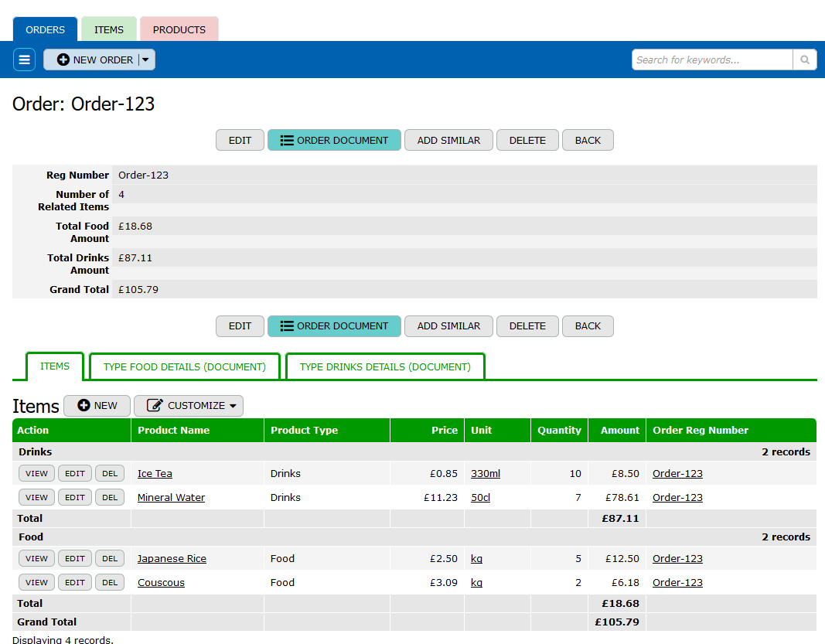Open the Mineral Water product link
This screenshot has height=644, width=825.
pos(171,497)
